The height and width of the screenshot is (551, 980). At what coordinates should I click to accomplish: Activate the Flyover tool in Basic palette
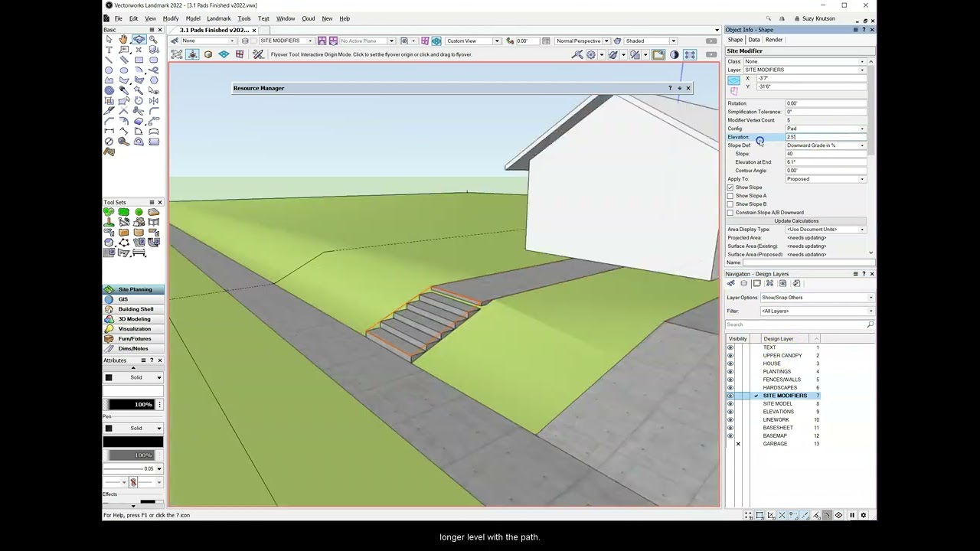tap(139, 40)
